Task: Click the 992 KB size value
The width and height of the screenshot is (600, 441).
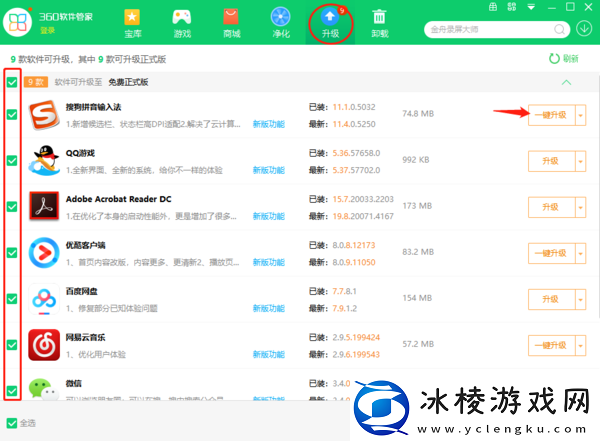Action: tap(416, 160)
